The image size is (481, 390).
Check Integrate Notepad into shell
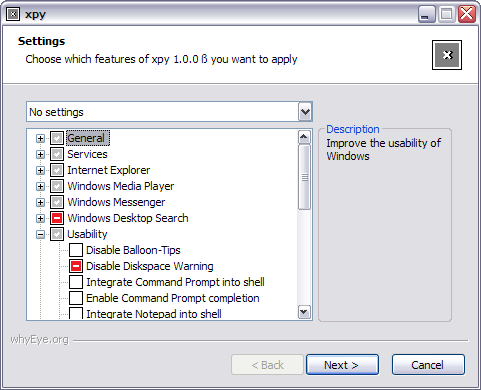76,313
